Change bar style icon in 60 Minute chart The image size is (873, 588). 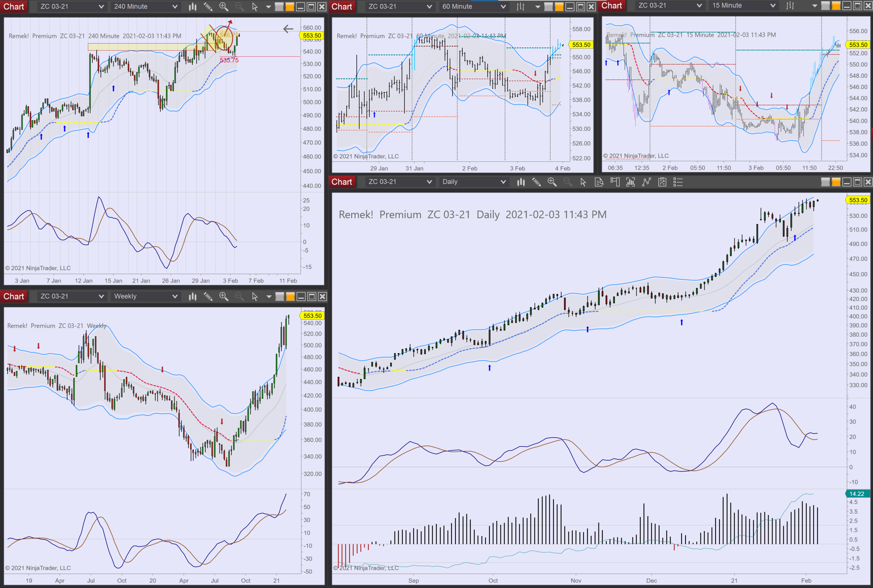(521, 7)
